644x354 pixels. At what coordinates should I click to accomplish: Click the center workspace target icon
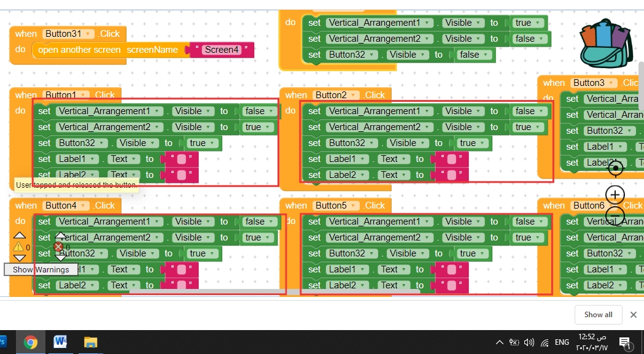(615, 168)
